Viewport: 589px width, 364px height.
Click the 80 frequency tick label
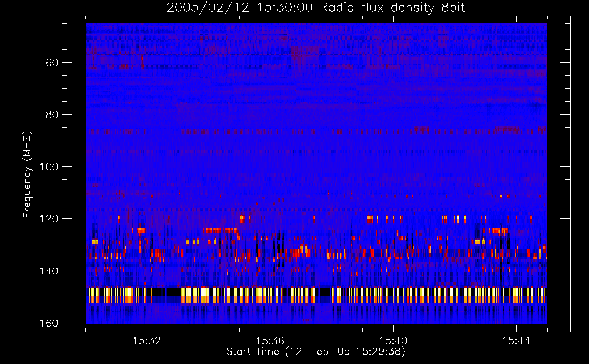click(x=52, y=115)
